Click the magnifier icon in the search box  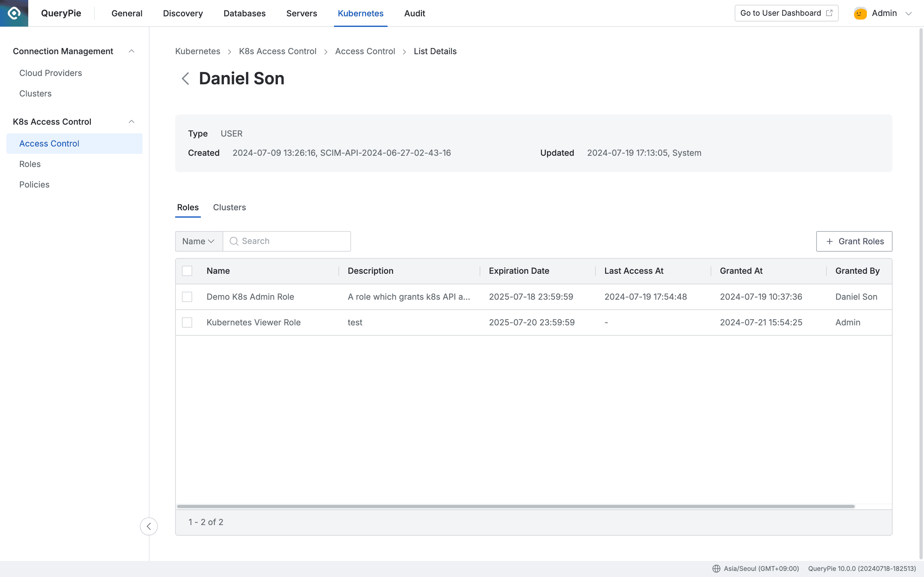click(234, 241)
